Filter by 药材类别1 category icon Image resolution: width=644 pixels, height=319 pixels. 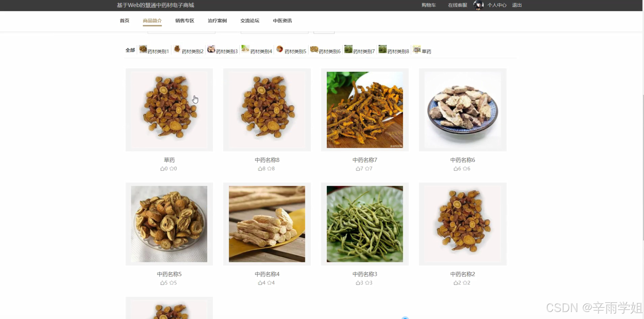point(143,49)
